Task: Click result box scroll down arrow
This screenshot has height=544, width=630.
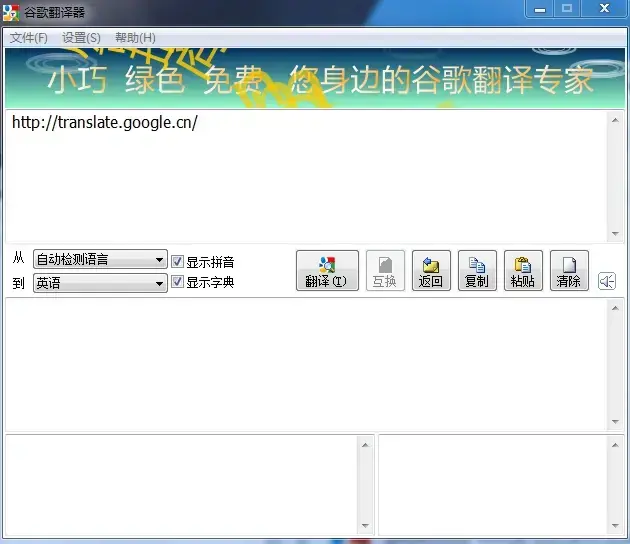Action: (x=615, y=421)
